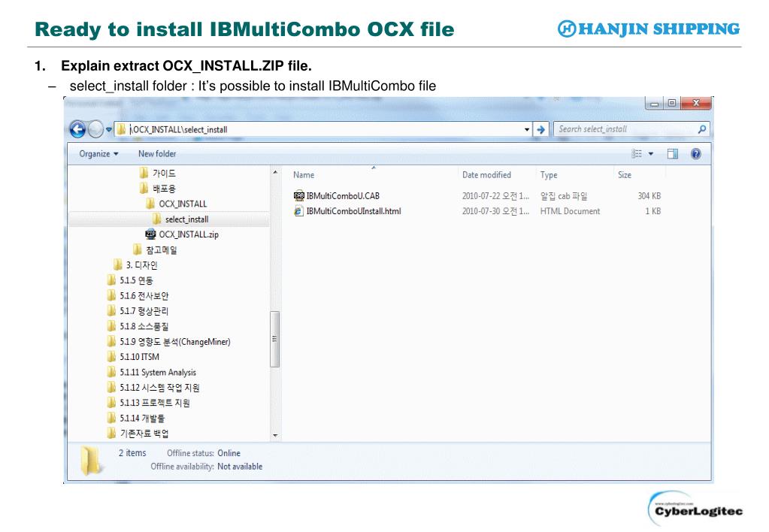Click the select_install folder icon in tree
This screenshot has height=532, width=769.
157,219
